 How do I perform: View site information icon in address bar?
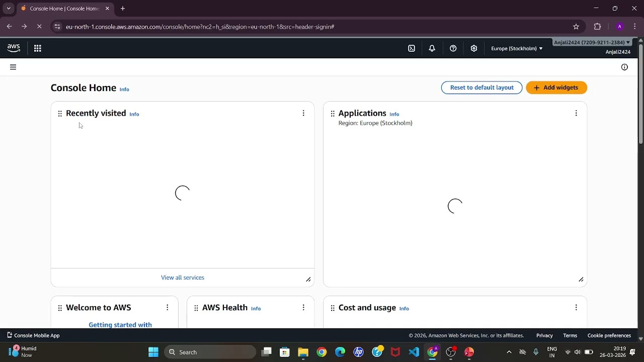[x=57, y=27]
